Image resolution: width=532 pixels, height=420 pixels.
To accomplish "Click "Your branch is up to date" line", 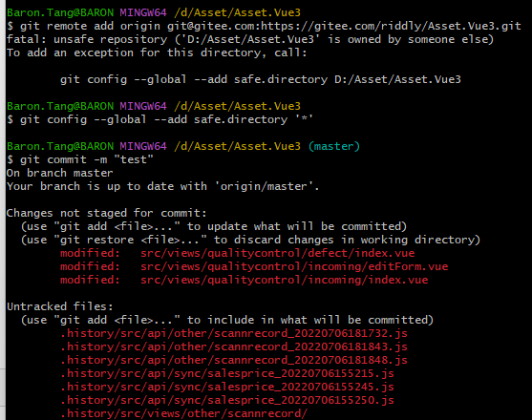I will 163,186.
